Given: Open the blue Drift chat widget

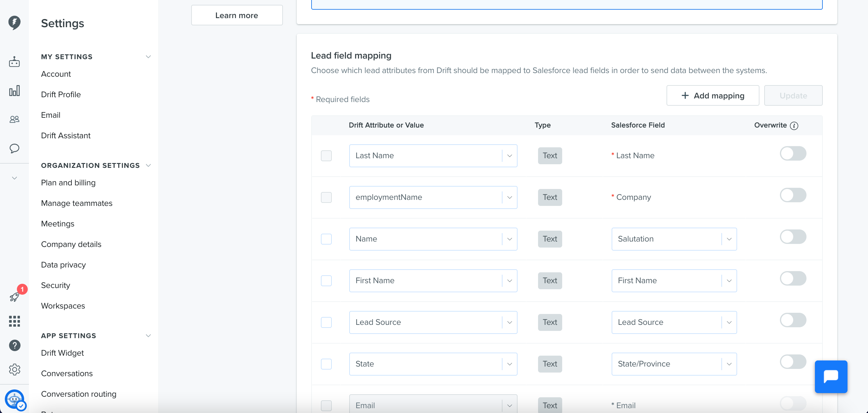Looking at the screenshot, I should click(x=831, y=376).
